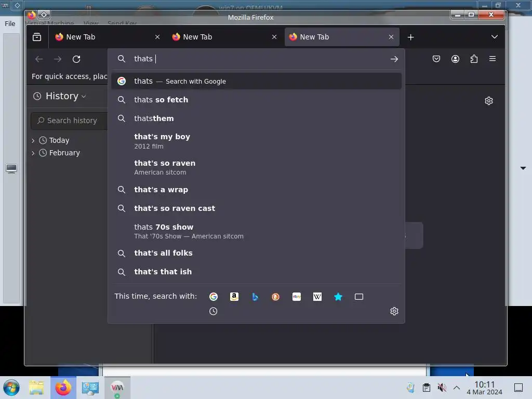Open a new tab with plus

[x=410, y=37]
